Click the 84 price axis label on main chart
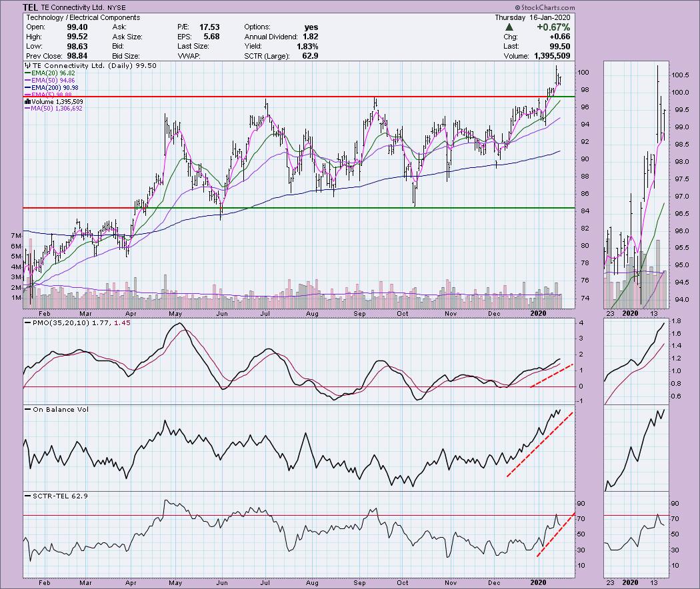Screen dimensions: 700x589 tap(583, 211)
